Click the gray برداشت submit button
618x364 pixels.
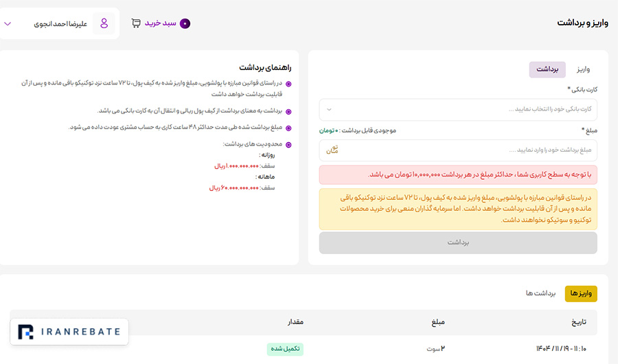click(x=458, y=242)
